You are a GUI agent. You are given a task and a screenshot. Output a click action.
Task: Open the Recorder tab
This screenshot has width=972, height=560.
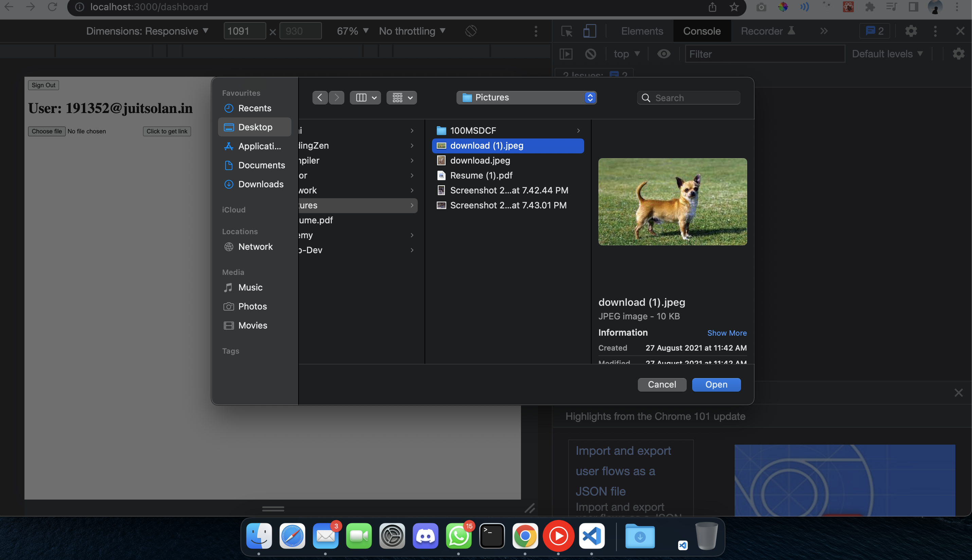[762, 31]
